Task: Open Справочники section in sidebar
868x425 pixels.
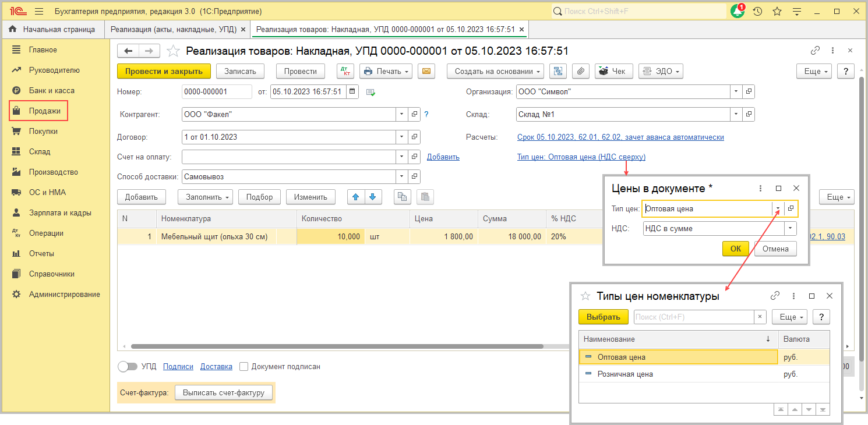Action: tap(52, 274)
